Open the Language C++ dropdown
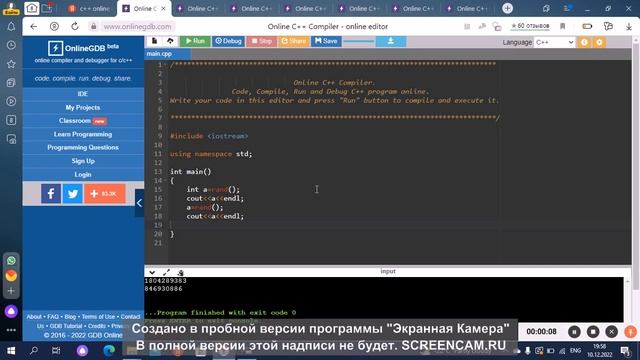The width and height of the screenshot is (640, 360). pyautogui.click(x=554, y=42)
